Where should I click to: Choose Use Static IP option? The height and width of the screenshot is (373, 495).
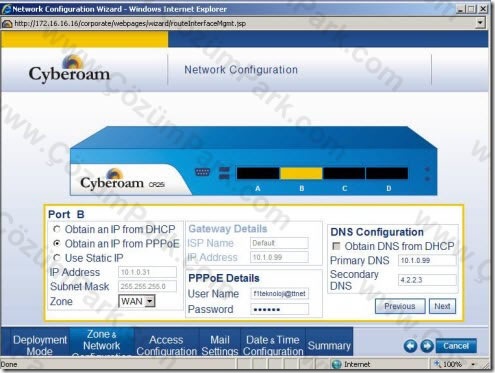point(57,258)
